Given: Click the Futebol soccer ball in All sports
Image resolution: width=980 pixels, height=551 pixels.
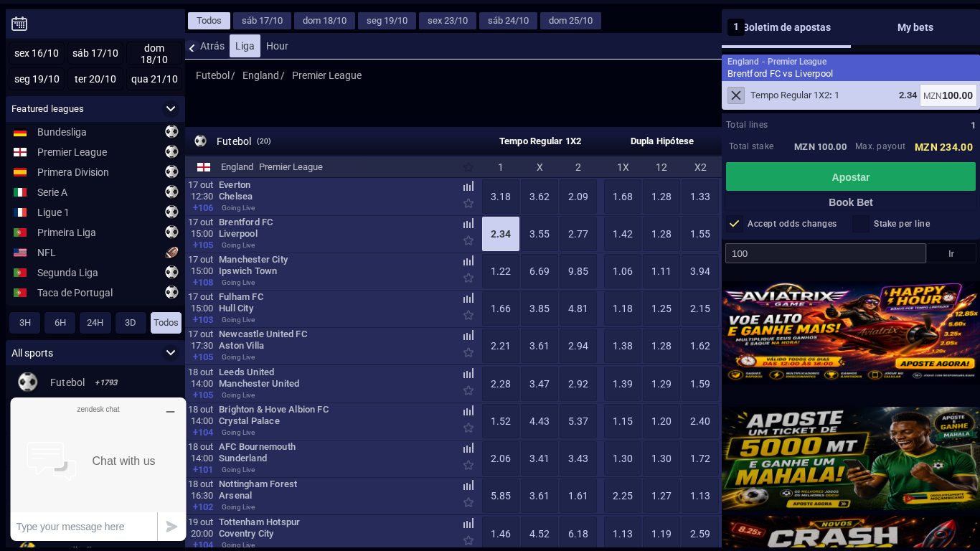Looking at the screenshot, I should coord(27,382).
